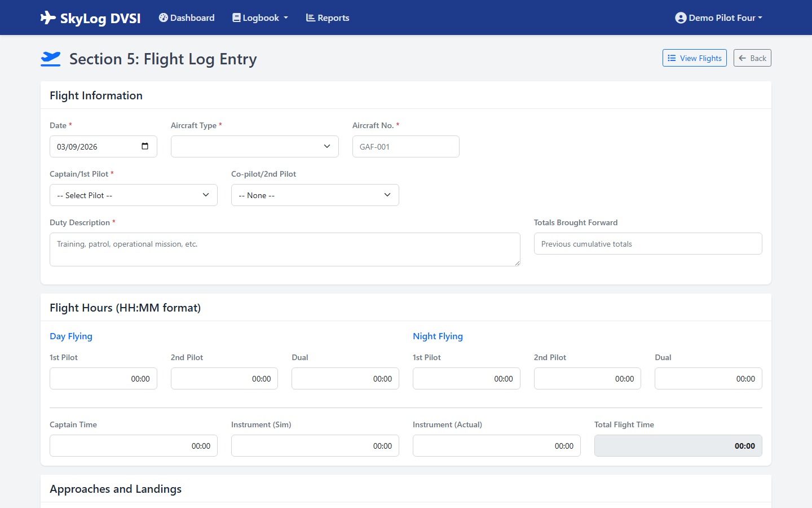This screenshot has height=508, width=812.
Task: Click the Section 5: Flight Log Entry title
Action: pos(163,59)
